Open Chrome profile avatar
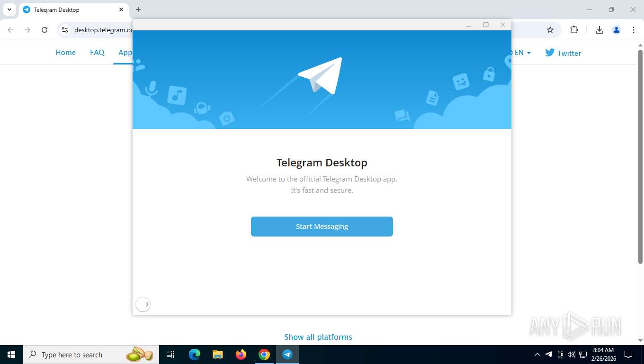The width and height of the screenshot is (644, 364). pyautogui.click(x=617, y=30)
